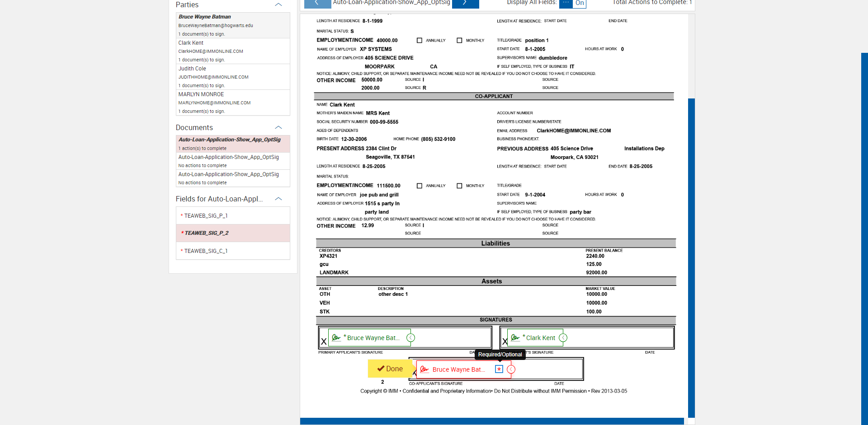
Task: Click the SIGNATURES section header
Action: 496,320
